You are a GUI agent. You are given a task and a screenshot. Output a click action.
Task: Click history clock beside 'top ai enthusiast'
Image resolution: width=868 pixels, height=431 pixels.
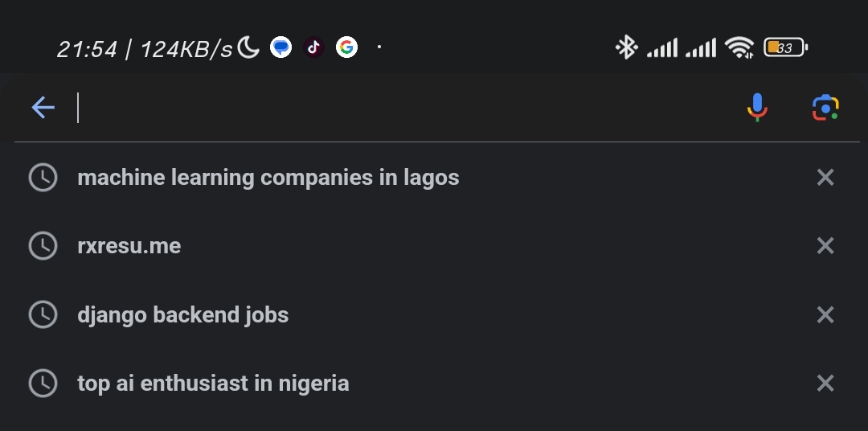tap(43, 383)
